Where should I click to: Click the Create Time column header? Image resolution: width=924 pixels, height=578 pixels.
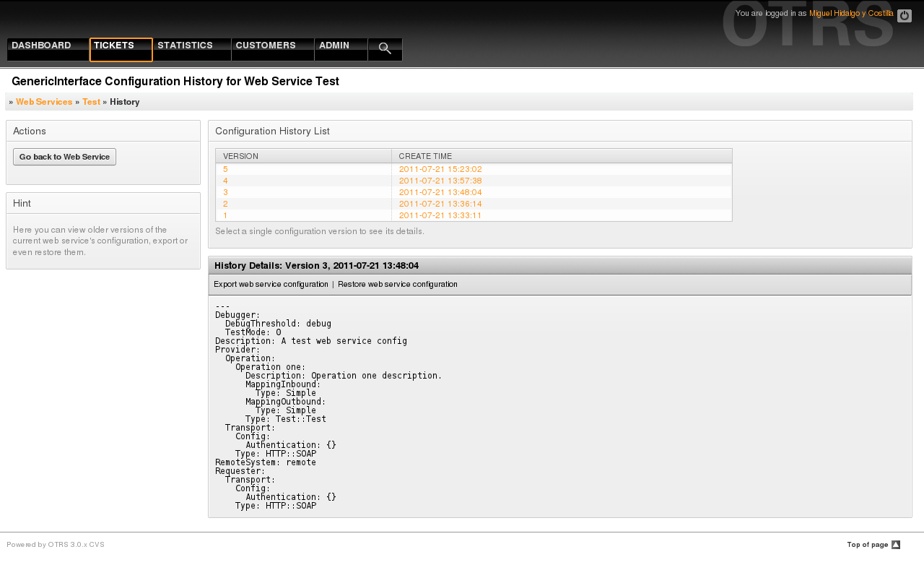pyautogui.click(x=425, y=156)
